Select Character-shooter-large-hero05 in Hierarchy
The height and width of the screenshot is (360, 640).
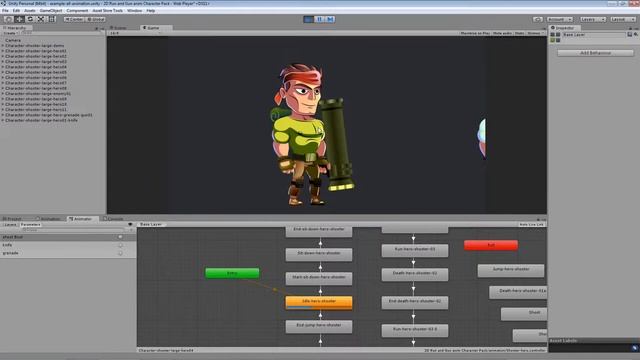coord(36,72)
